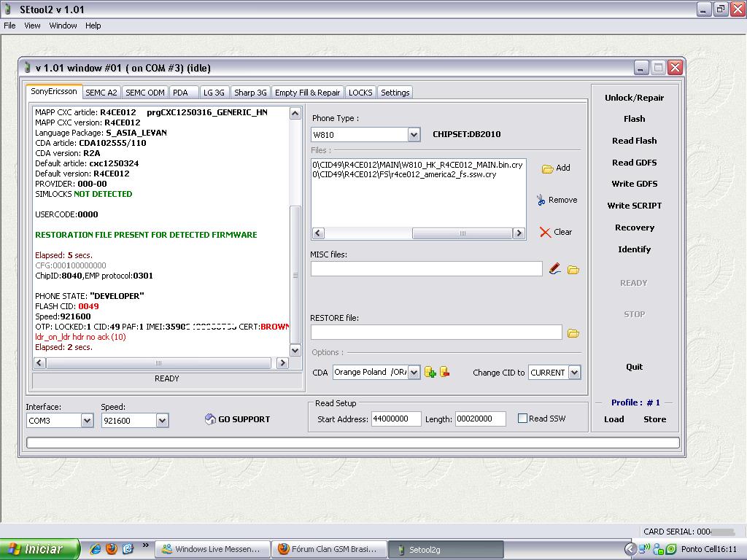This screenshot has width=747, height=560.
Task: Click the Files list scrollbar left arrow
Action: [x=318, y=233]
